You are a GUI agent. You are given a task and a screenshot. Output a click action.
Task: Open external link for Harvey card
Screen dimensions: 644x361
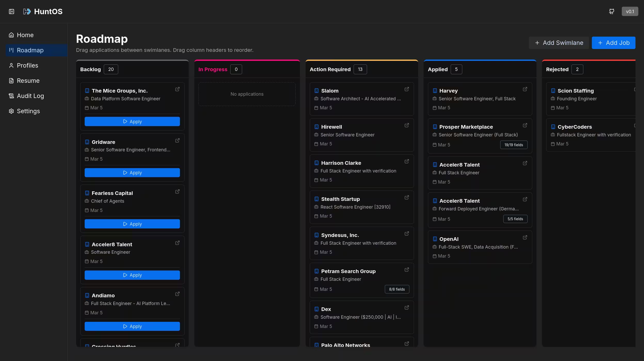tap(525, 89)
